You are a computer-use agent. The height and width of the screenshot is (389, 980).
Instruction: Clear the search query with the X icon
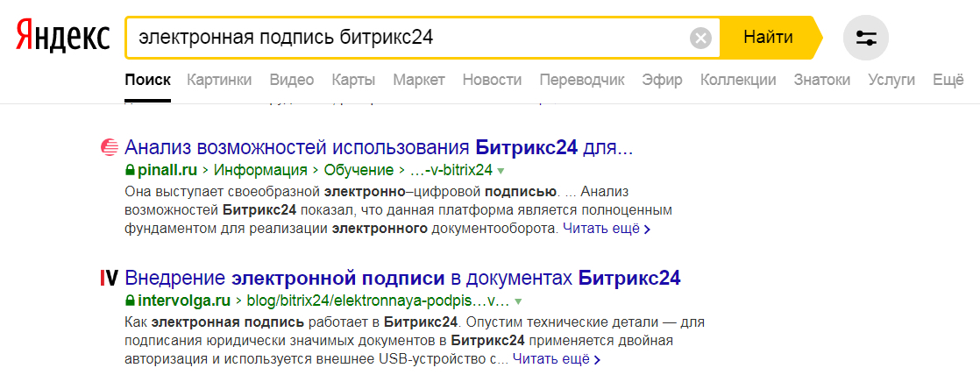(x=700, y=38)
